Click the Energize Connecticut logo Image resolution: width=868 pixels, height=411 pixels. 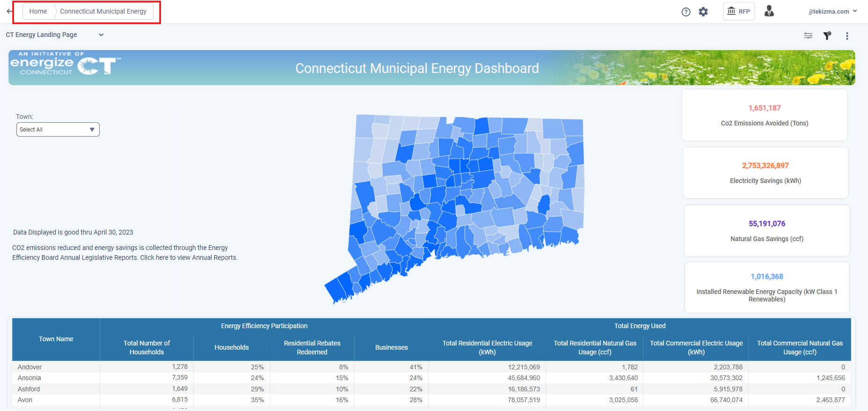[65, 64]
